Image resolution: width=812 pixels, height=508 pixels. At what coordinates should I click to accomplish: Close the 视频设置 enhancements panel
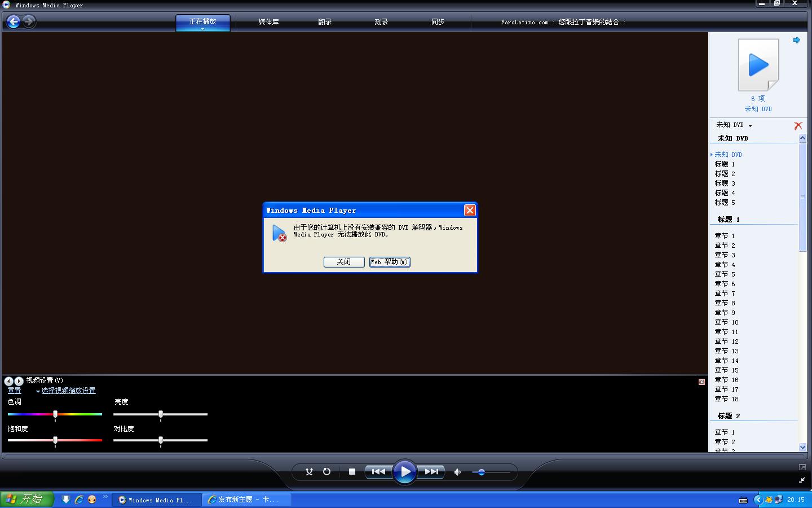(701, 382)
